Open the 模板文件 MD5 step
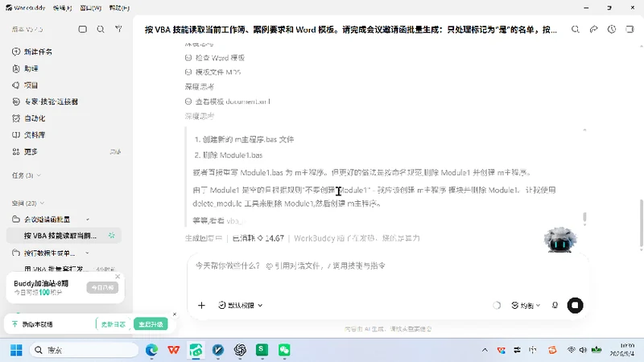The width and height of the screenshot is (644, 362). (x=213, y=72)
